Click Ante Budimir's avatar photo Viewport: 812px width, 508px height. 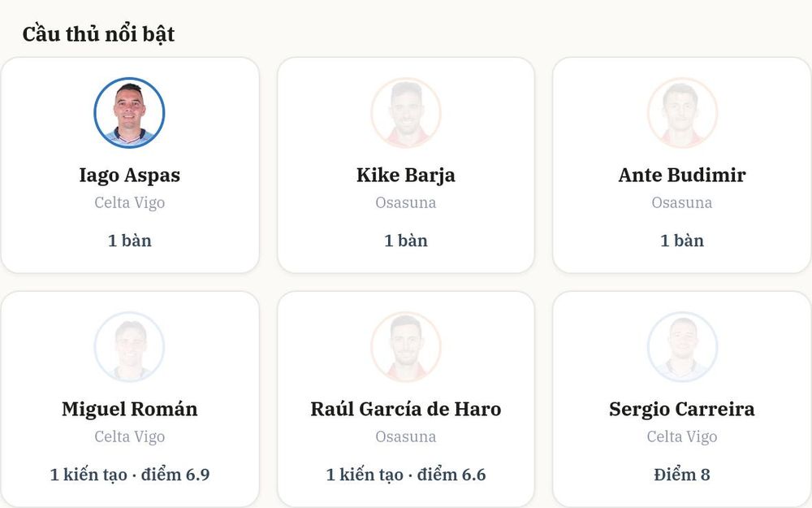click(682, 113)
